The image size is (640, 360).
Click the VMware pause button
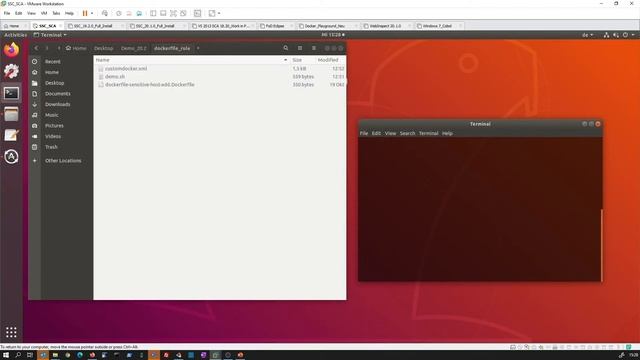click(85, 13)
